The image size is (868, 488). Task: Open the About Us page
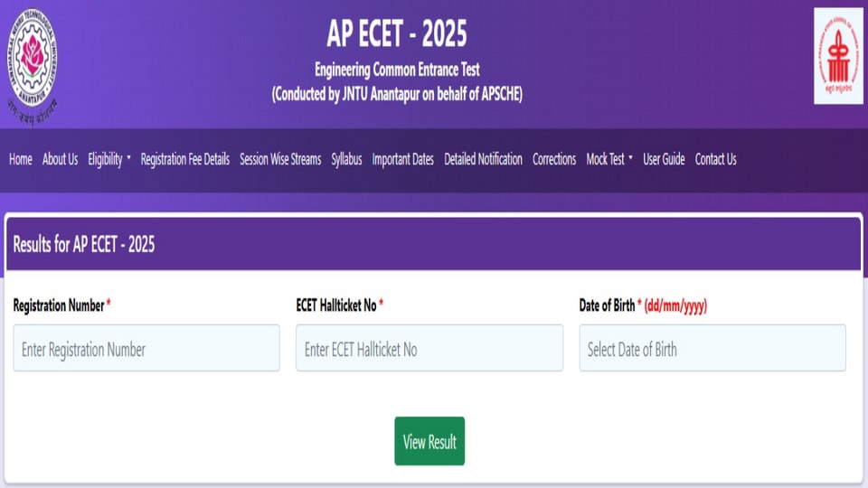(61, 159)
